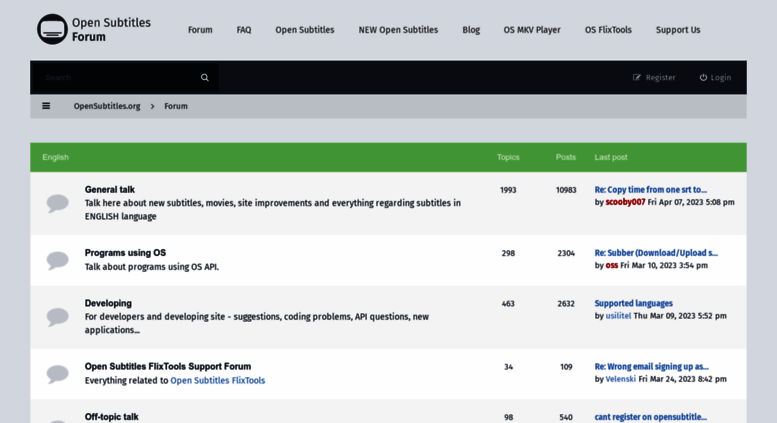
Task: Open OS MKV Player nav item
Action: pyautogui.click(x=532, y=30)
